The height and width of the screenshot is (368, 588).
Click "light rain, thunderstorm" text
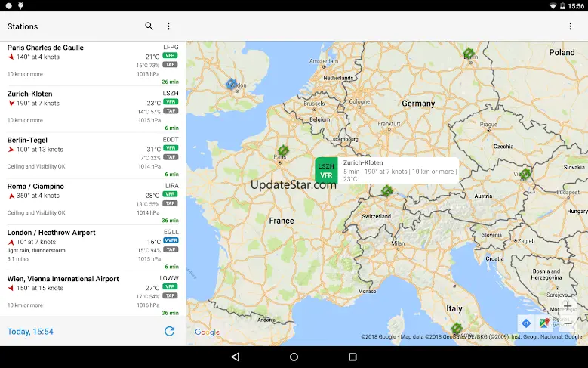(36, 250)
